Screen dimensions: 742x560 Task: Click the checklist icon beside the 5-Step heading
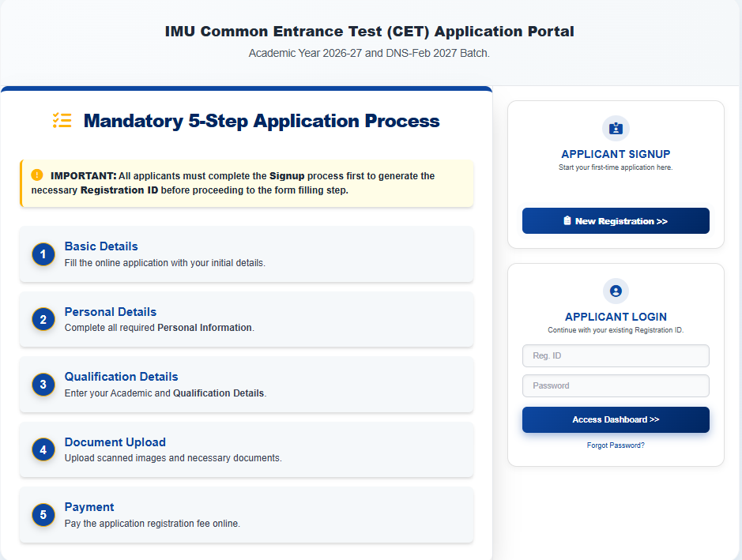click(x=62, y=121)
